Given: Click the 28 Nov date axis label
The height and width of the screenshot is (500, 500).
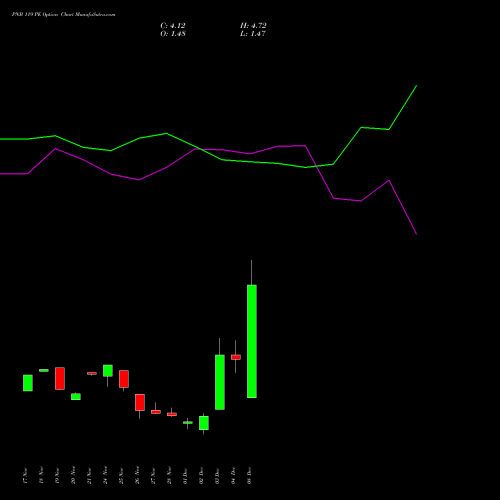Looking at the screenshot, I should coord(169,475).
